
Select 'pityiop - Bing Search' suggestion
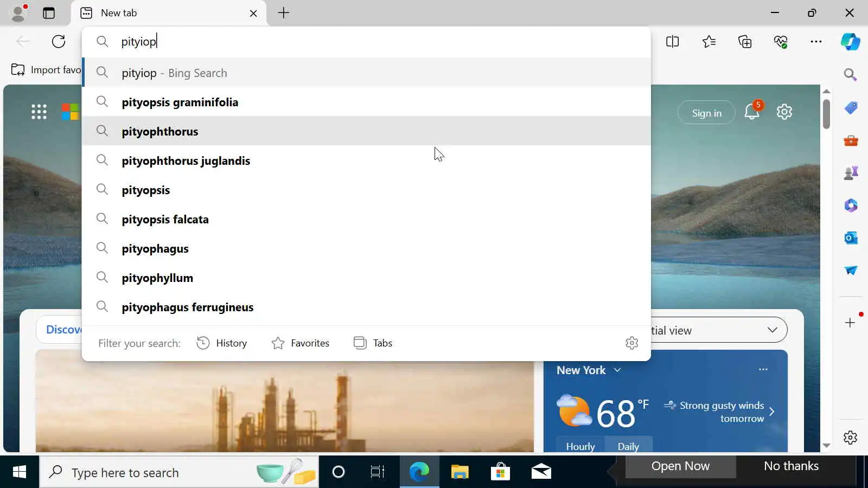[366, 73]
